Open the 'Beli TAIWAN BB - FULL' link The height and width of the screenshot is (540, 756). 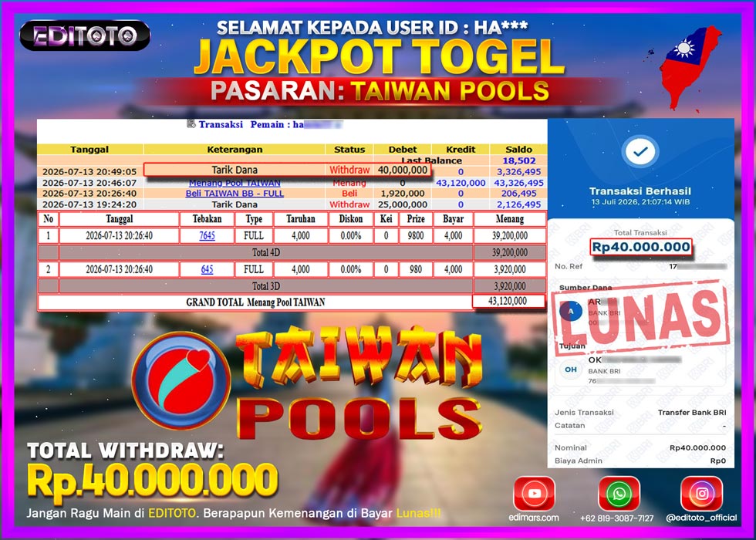[x=235, y=194]
